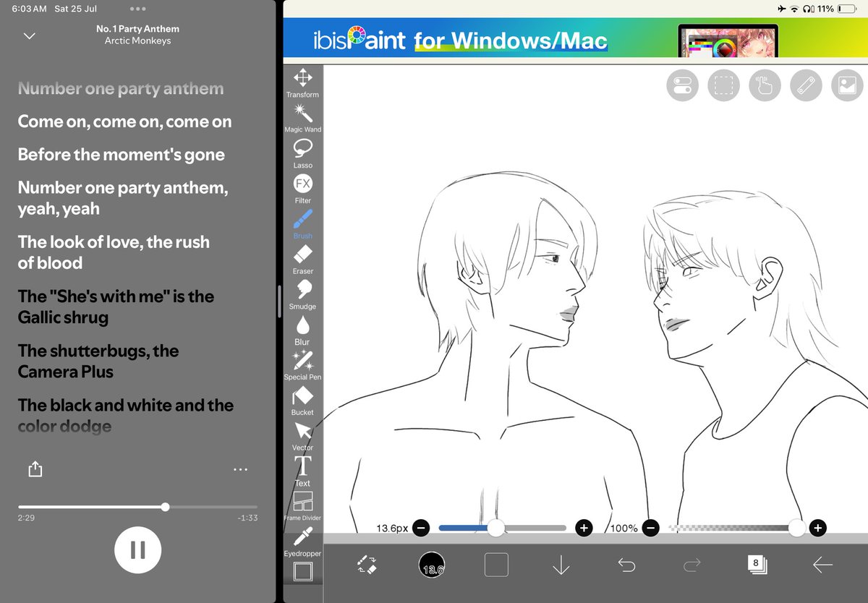
Task: Select the Blur tool
Action: 302,330
